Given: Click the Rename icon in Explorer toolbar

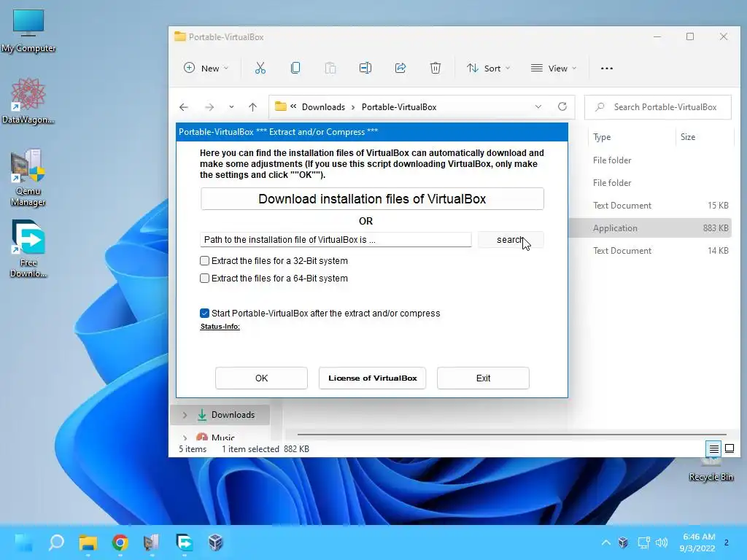Looking at the screenshot, I should pos(365,68).
